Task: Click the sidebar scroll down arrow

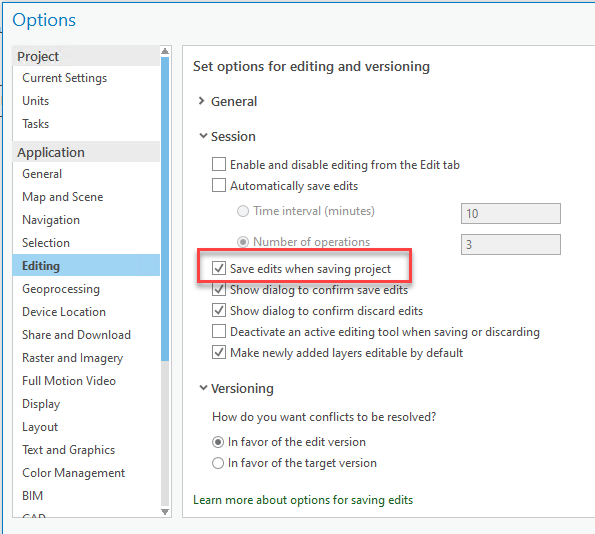Action: pyautogui.click(x=165, y=512)
